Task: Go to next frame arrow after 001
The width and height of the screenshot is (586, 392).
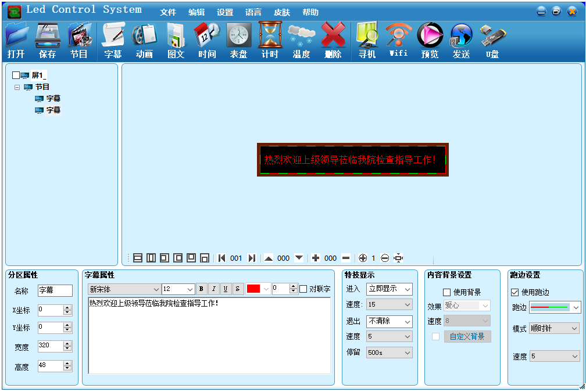Action: point(252,258)
